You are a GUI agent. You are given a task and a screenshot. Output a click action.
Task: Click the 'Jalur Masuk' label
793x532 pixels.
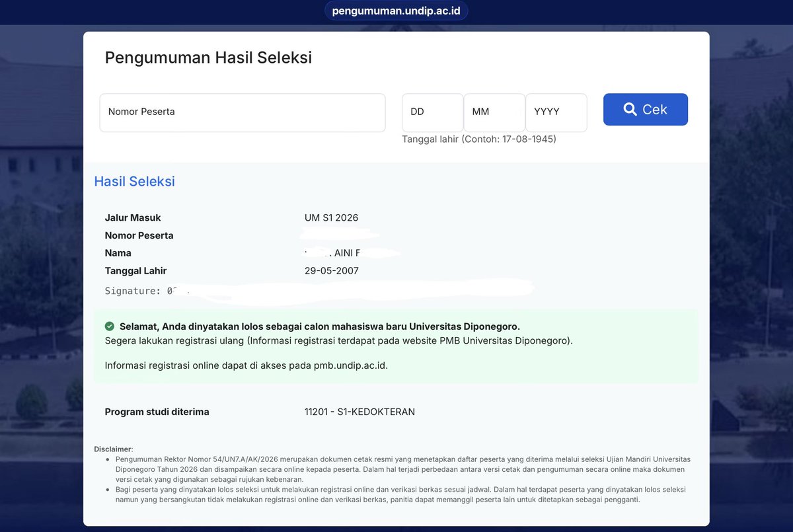(133, 217)
